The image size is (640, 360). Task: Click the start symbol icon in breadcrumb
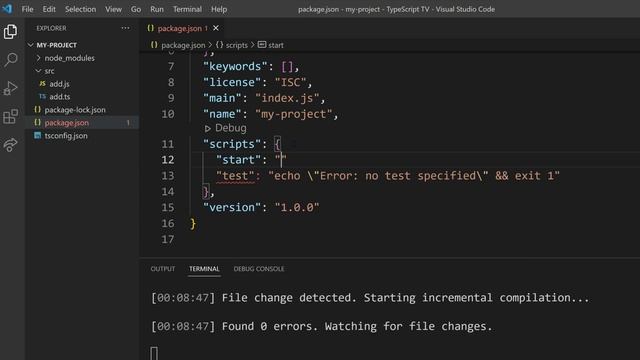pyautogui.click(x=262, y=44)
